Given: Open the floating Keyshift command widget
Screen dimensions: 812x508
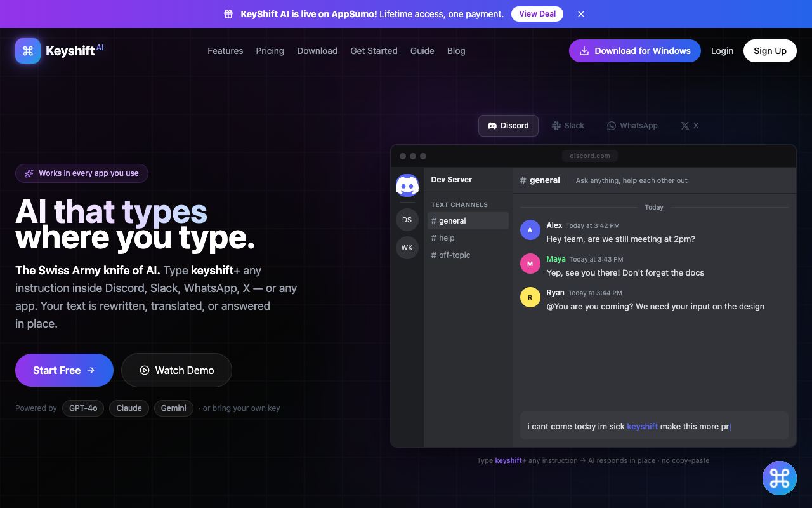Looking at the screenshot, I should pos(779,478).
